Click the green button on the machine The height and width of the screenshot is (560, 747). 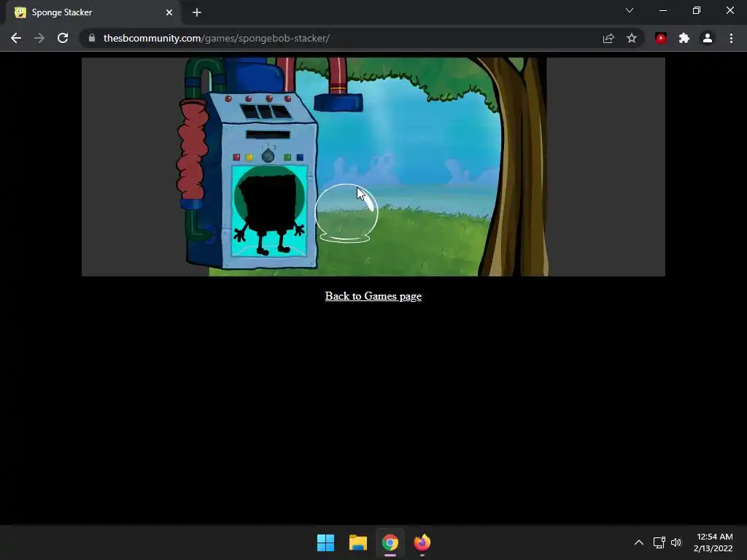pos(287,157)
